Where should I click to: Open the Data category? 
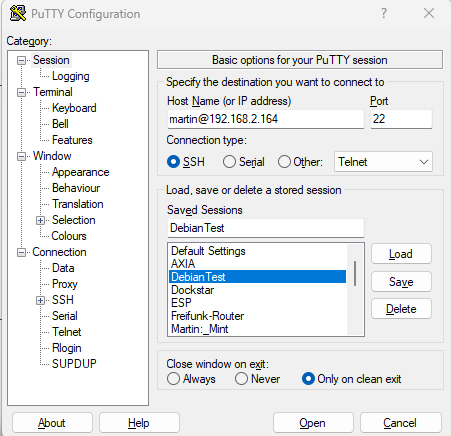[63, 268]
